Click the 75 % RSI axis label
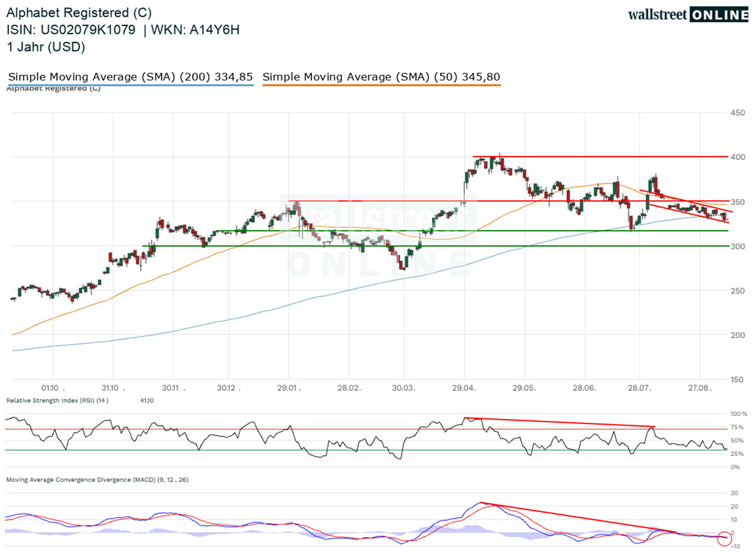 pyautogui.click(x=738, y=427)
